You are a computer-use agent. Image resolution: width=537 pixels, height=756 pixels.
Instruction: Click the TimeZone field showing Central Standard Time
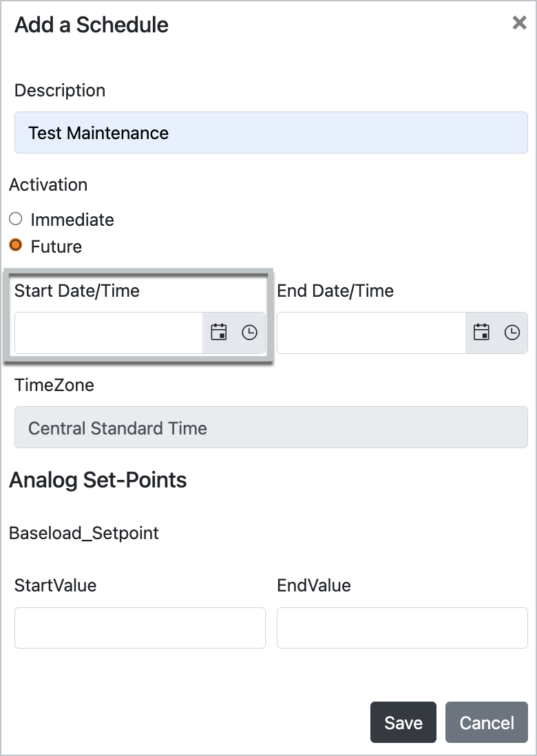[270, 428]
